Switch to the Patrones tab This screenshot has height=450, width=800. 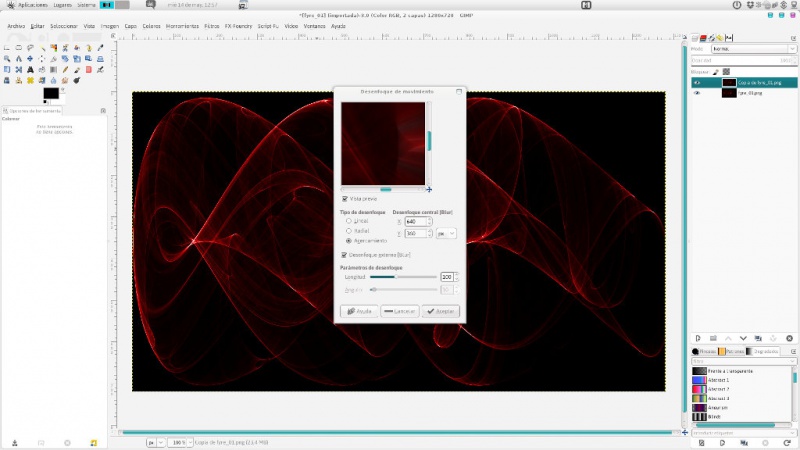(x=731, y=351)
